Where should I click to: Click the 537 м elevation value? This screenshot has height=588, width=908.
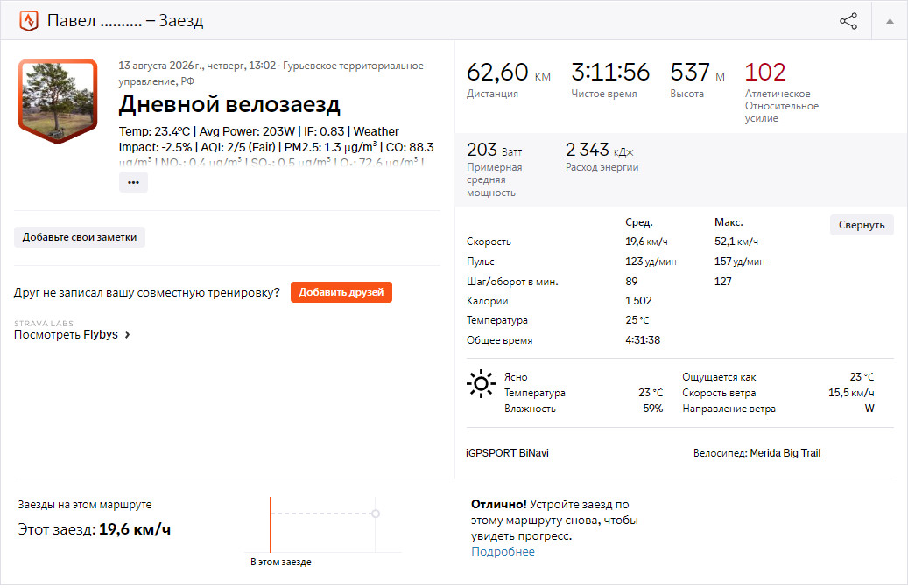(697, 73)
